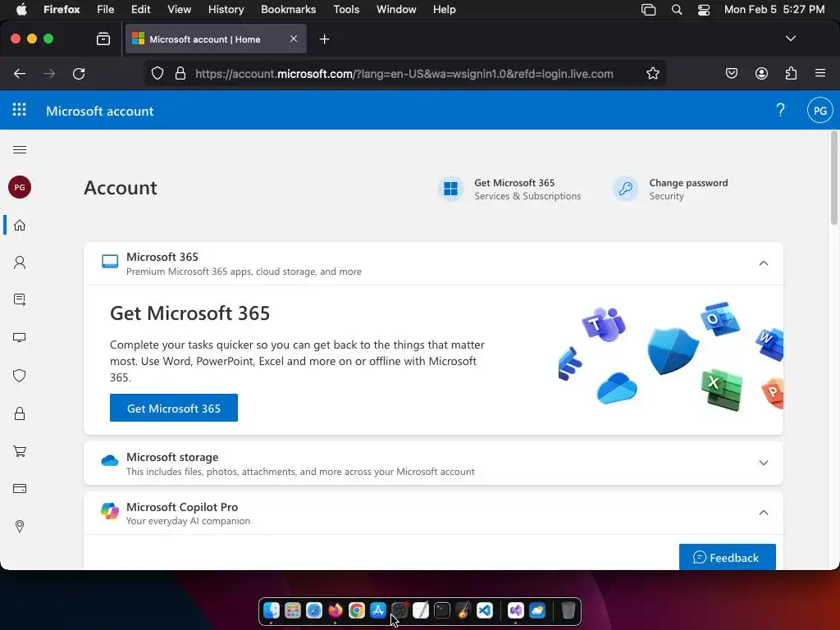Open Your info person icon in sidebar
Image resolution: width=840 pixels, height=630 pixels.
(20, 262)
